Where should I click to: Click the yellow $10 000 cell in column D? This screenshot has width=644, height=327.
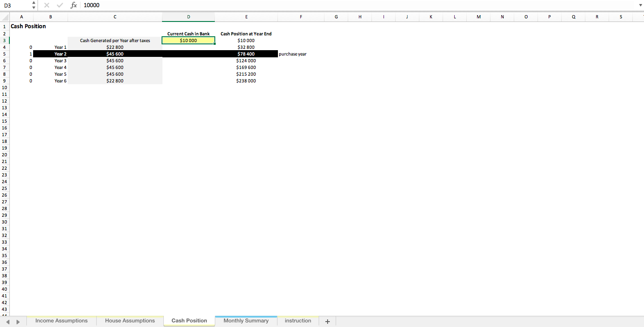[x=188, y=40]
